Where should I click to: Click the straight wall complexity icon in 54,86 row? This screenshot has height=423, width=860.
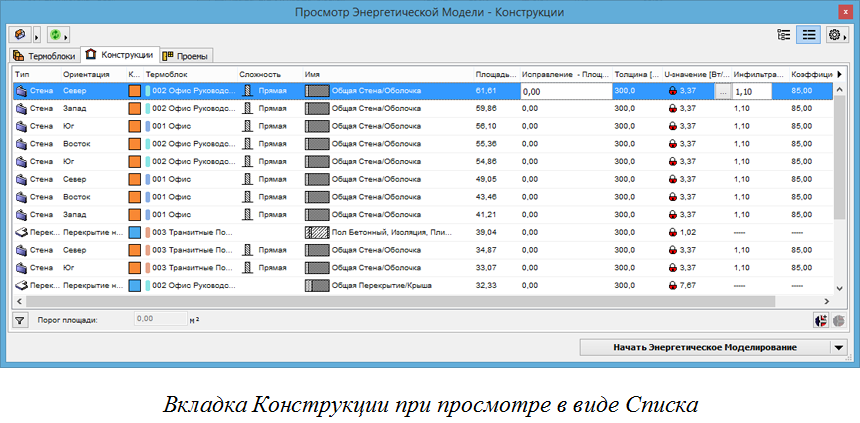click(x=248, y=161)
